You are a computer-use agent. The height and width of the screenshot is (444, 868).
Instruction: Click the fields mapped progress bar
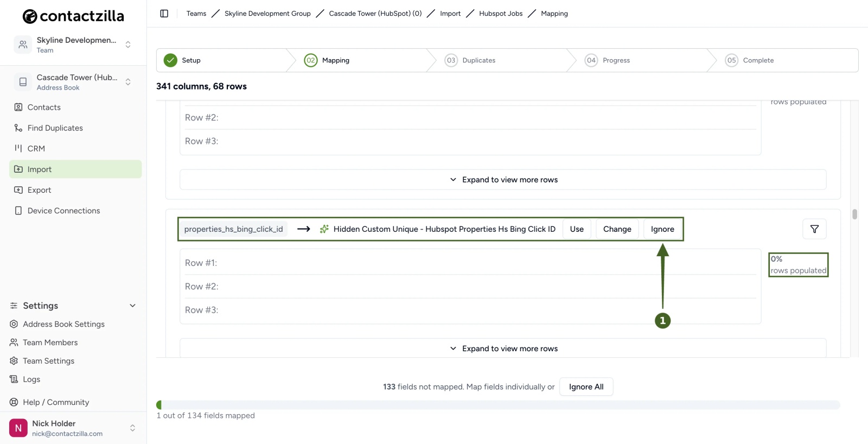point(498,405)
